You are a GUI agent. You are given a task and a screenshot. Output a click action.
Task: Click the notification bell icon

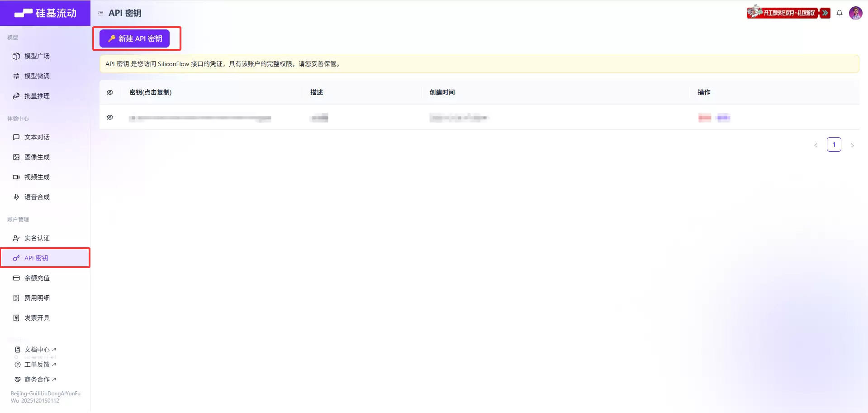839,13
